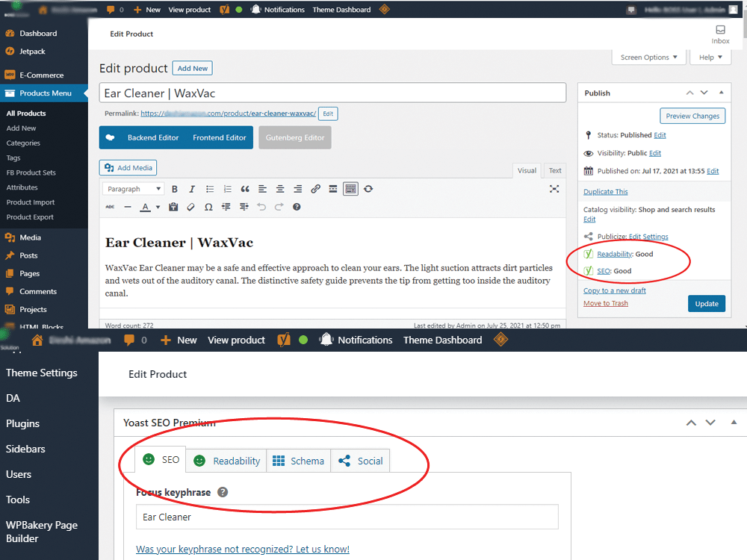Apply italic formatting in editor toolbar
Viewport: 747px width, 560px height.
(x=192, y=189)
